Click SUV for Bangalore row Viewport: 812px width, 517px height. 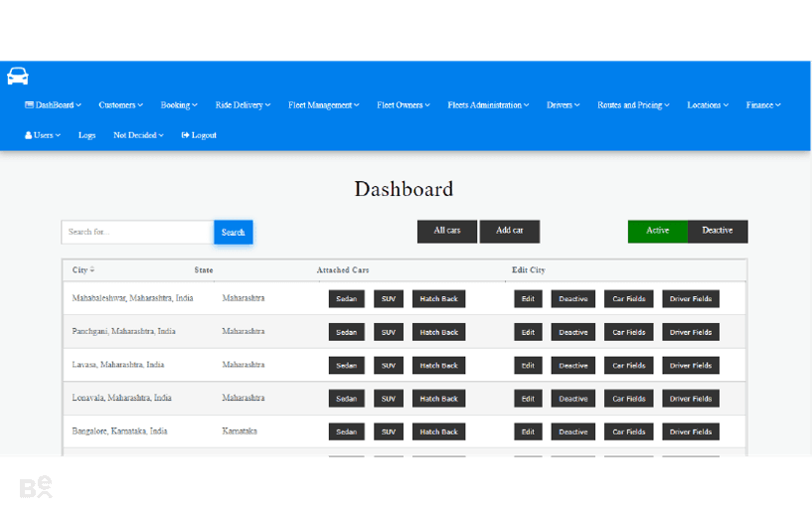[389, 431]
